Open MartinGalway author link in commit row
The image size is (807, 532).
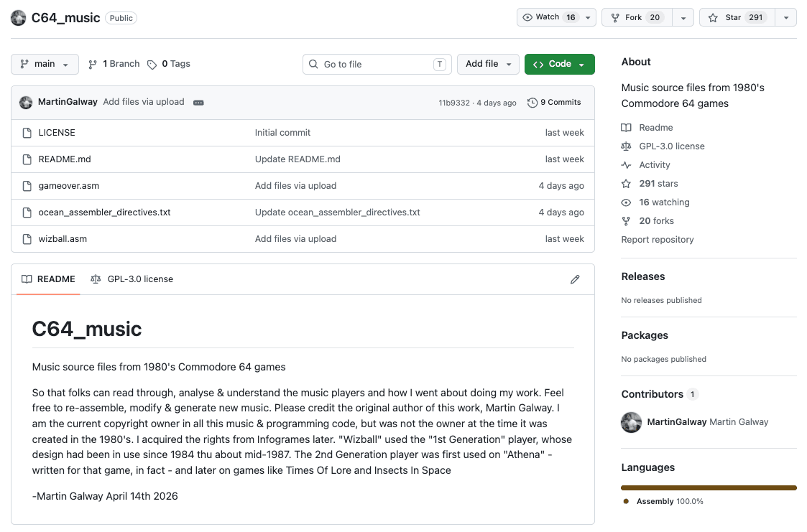pos(68,102)
